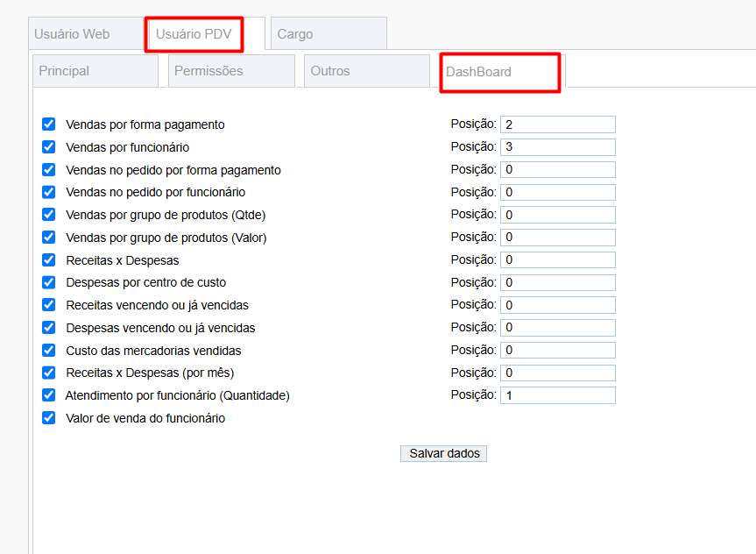This screenshot has height=554, width=756.
Task: Uncheck Vendas por forma pagamento checkbox
Action: 49,124
